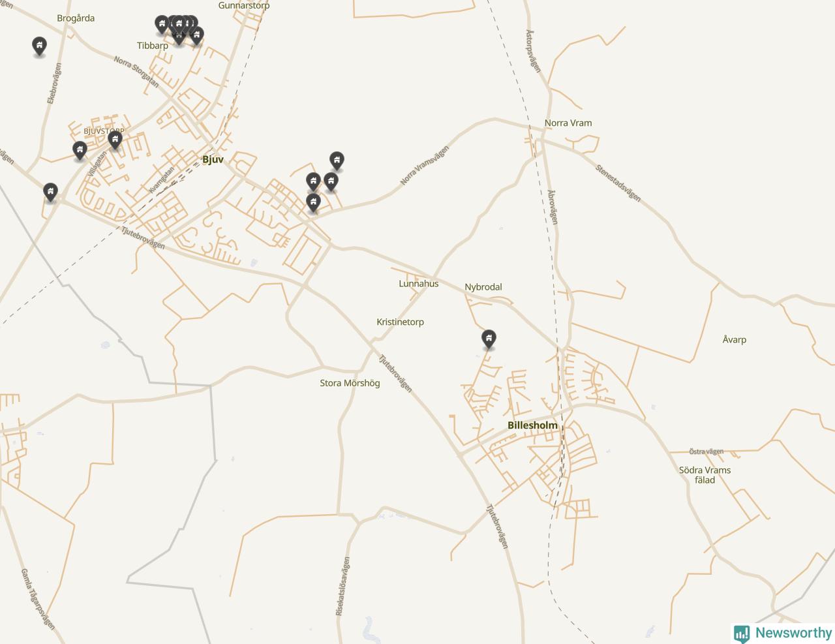The image size is (835, 644).
Task: Click the Billesholm town label
Action: (x=532, y=425)
